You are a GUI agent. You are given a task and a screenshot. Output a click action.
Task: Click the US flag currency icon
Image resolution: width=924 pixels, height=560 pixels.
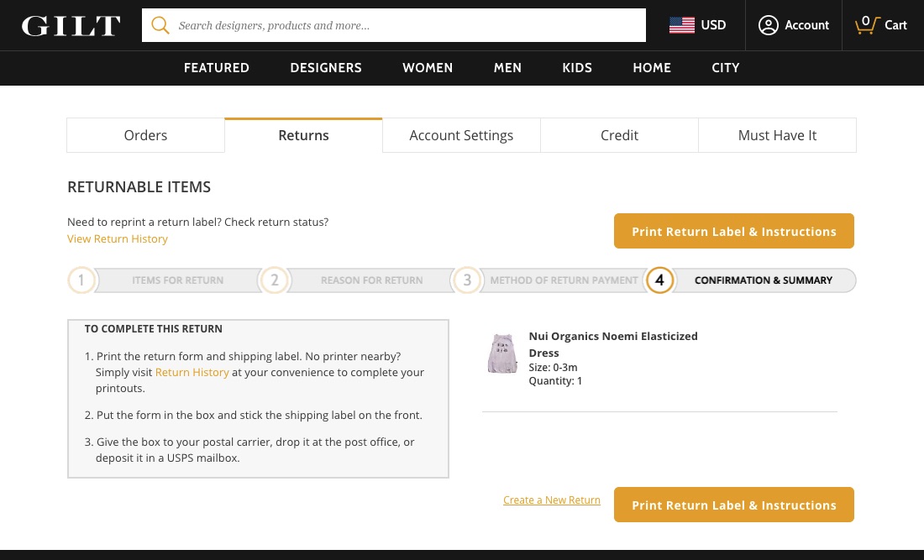click(681, 25)
